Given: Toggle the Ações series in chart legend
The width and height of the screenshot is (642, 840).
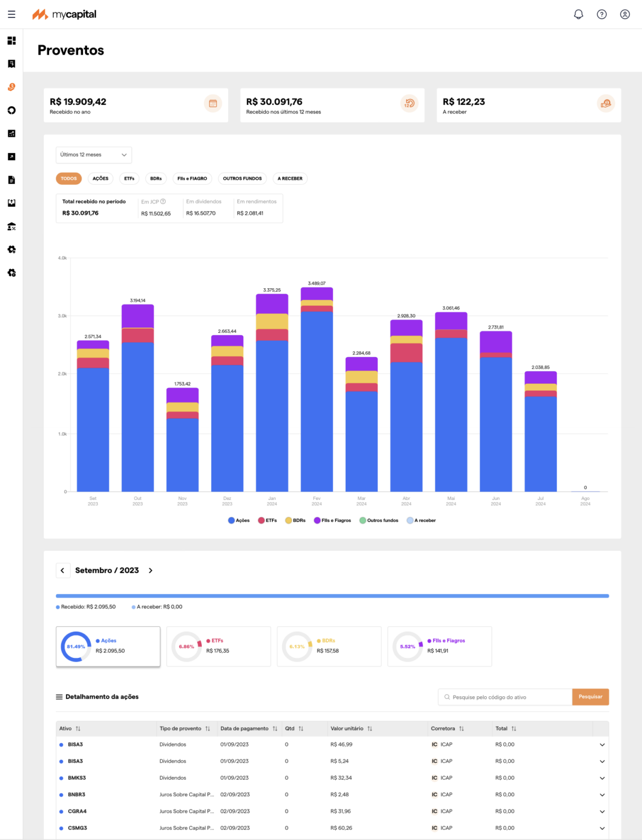Looking at the screenshot, I should click(239, 521).
